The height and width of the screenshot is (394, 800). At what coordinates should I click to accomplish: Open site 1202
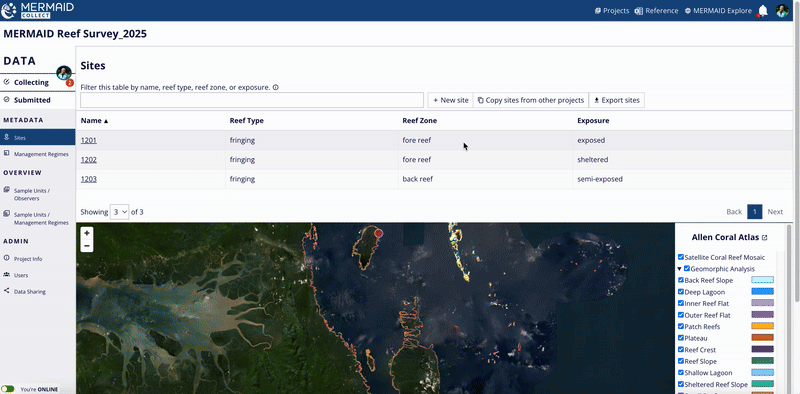tap(89, 160)
